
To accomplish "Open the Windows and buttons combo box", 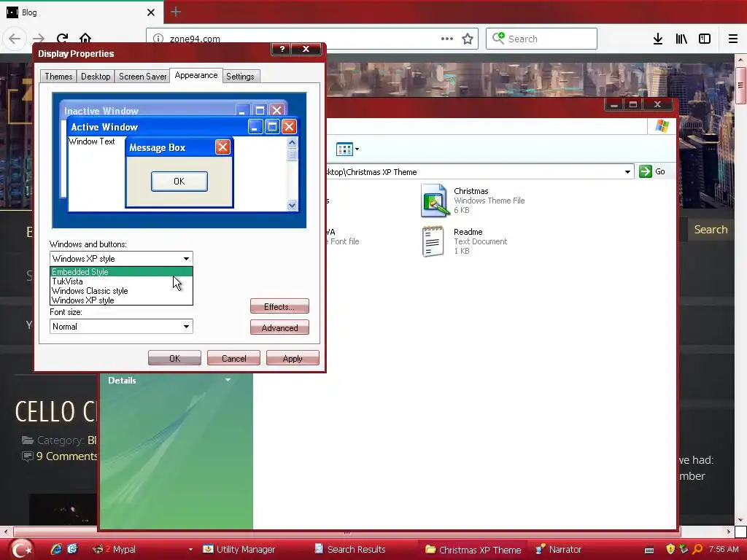I will click(121, 259).
